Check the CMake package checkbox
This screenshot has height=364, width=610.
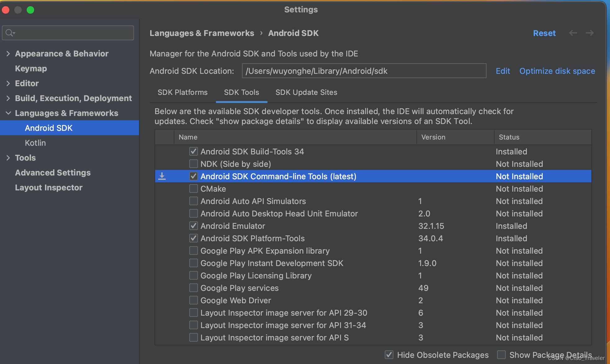tap(194, 189)
